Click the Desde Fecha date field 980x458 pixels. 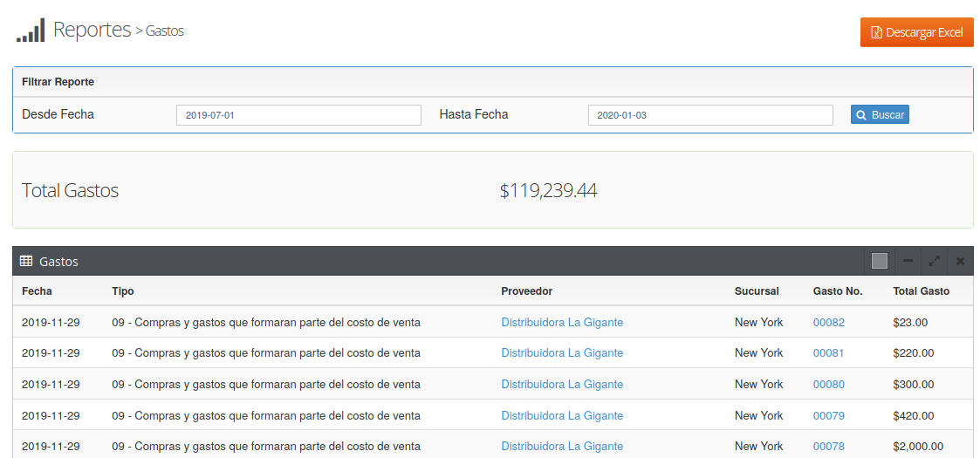point(298,115)
